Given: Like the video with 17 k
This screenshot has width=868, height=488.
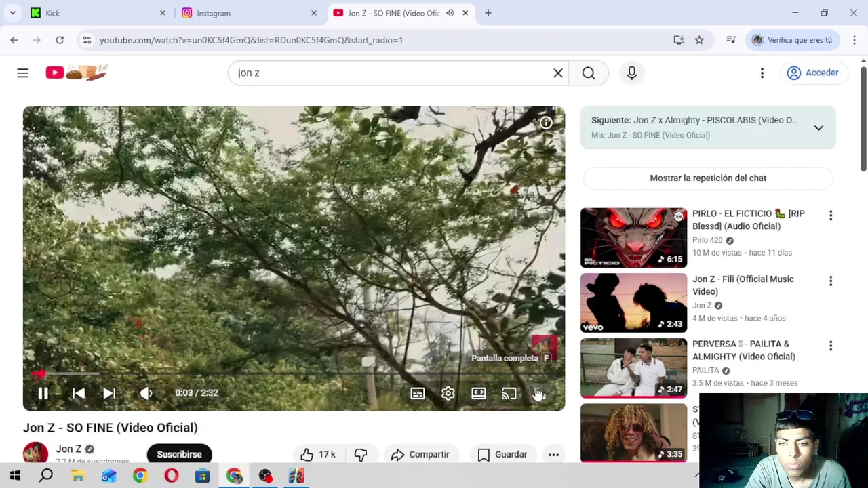Looking at the screenshot, I should (318, 454).
